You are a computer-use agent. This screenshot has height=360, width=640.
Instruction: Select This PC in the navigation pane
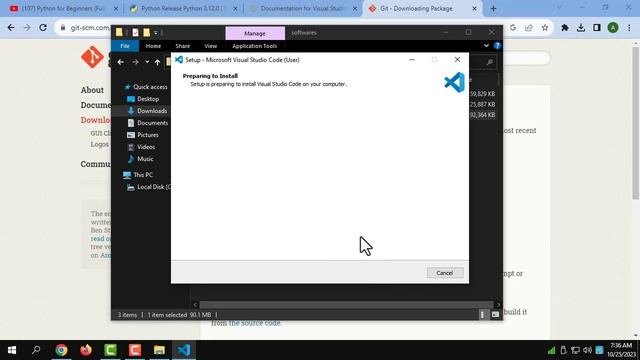point(138,175)
